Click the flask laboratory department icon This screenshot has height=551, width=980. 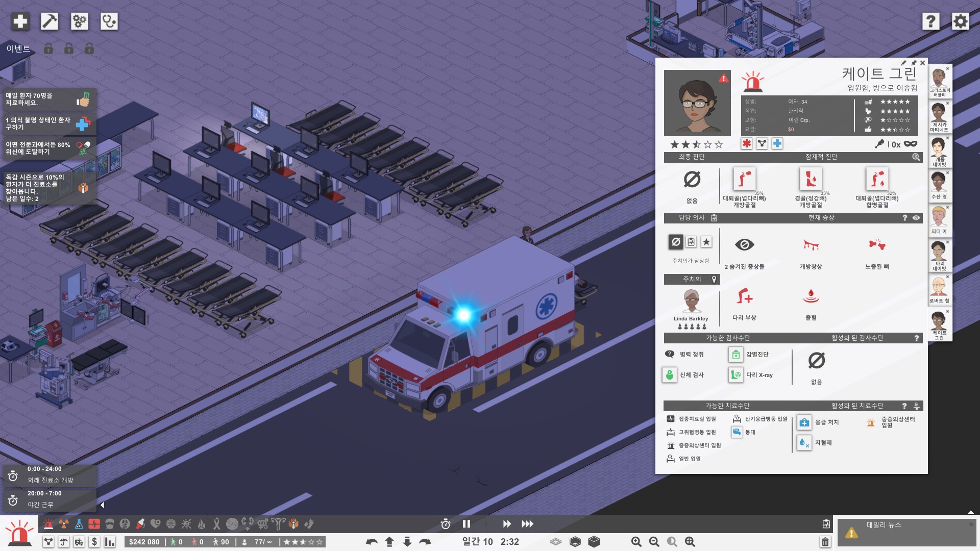click(79, 524)
